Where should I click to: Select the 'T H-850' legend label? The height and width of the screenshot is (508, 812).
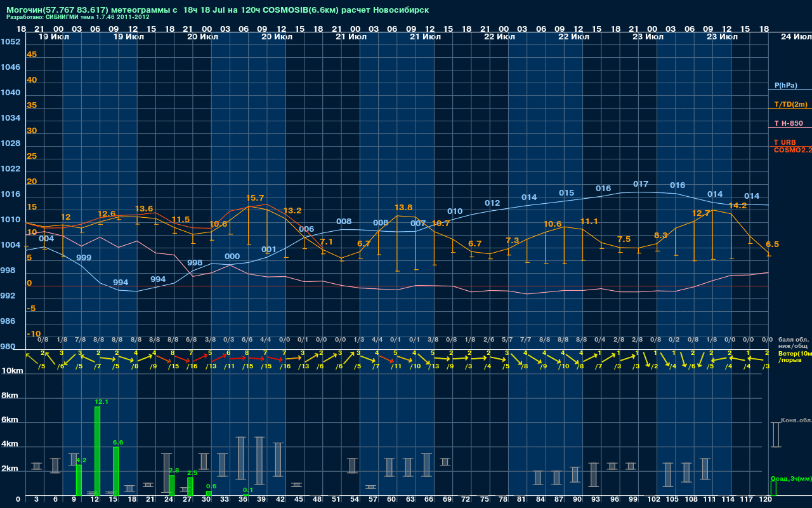click(x=788, y=123)
